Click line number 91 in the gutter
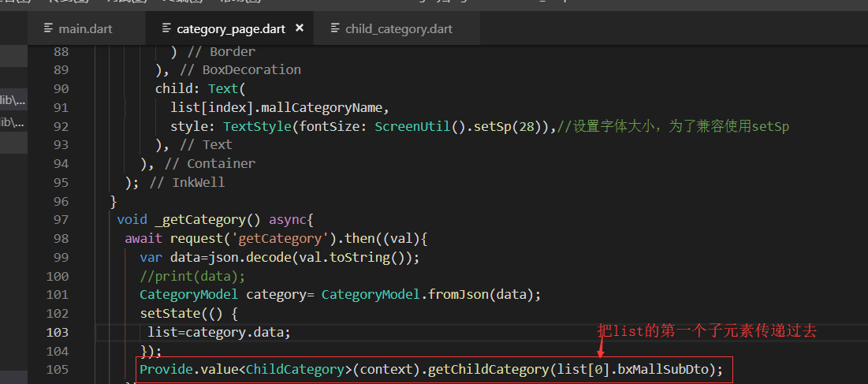The height and width of the screenshot is (384, 868). (x=61, y=108)
